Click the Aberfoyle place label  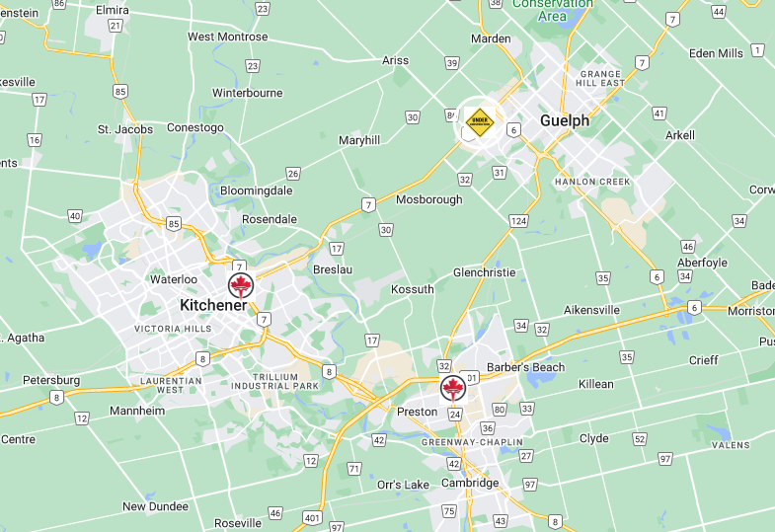click(x=702, y=263)
